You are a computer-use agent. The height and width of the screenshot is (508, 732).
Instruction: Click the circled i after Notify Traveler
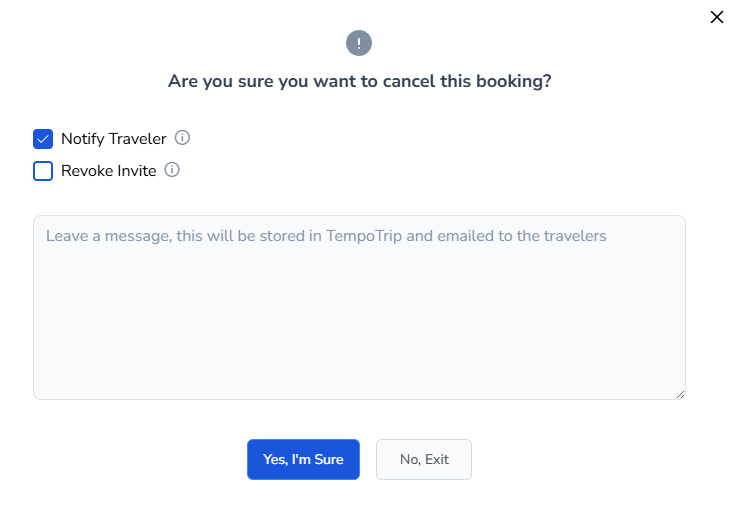pyautogui.click(x=182, y=138)
